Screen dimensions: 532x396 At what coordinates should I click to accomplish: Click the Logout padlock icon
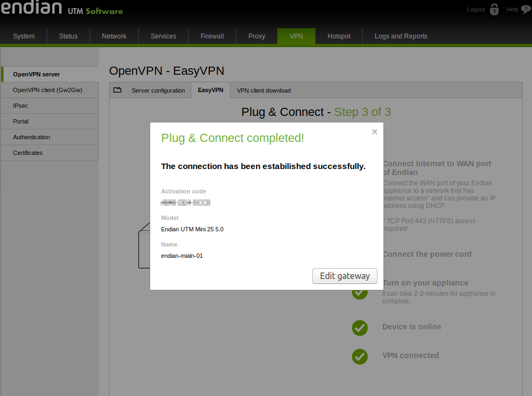pos(495,10)
